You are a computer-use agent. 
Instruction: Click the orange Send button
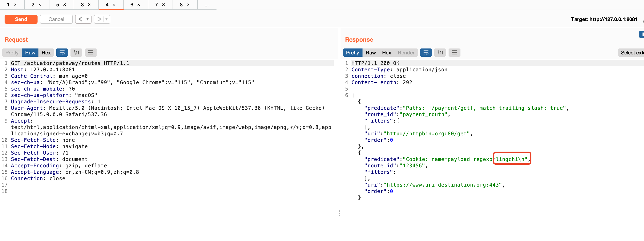pos(21,19)
